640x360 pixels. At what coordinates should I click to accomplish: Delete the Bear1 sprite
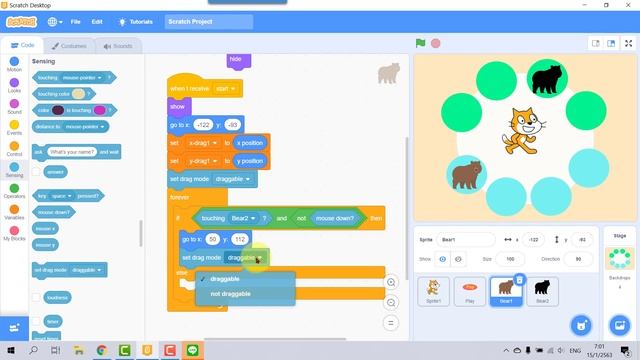tap(519, 280)
